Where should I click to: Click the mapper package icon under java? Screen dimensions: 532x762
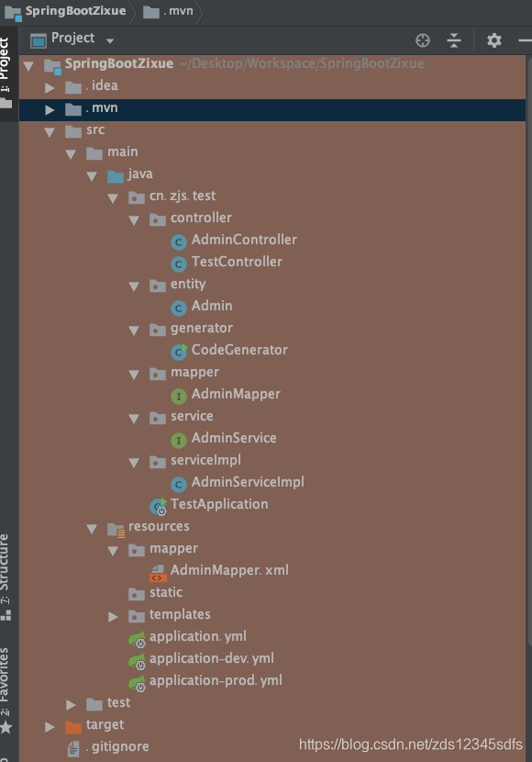click(158, 374)
